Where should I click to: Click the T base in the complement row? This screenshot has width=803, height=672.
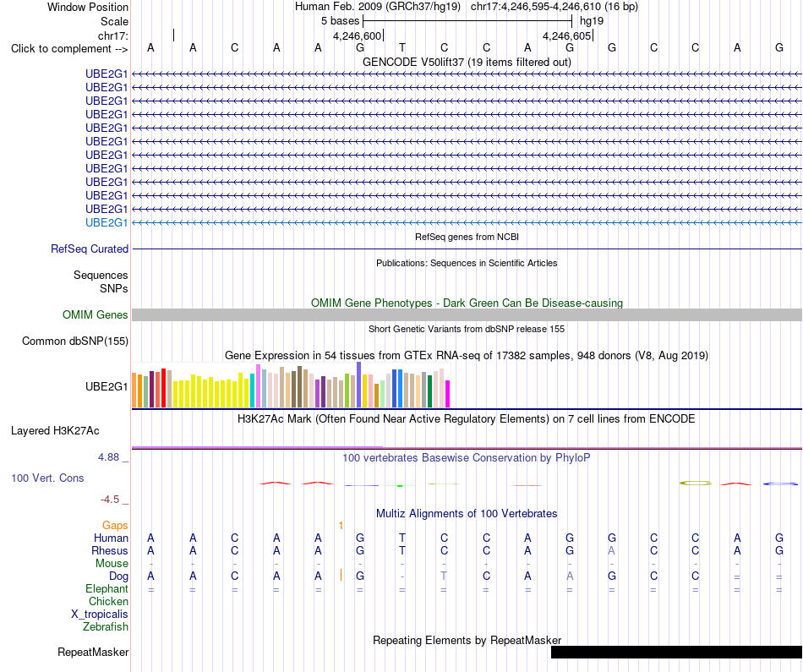(402, 47)
